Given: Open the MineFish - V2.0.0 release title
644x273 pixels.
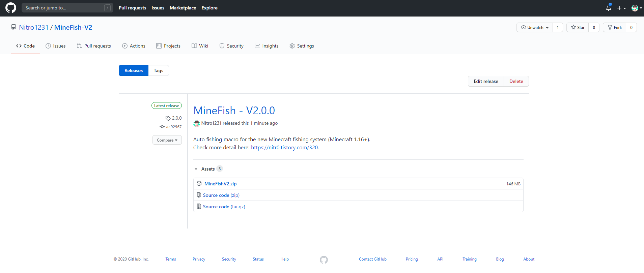Looking at the screenshot, I should click(x=234, y=111).
